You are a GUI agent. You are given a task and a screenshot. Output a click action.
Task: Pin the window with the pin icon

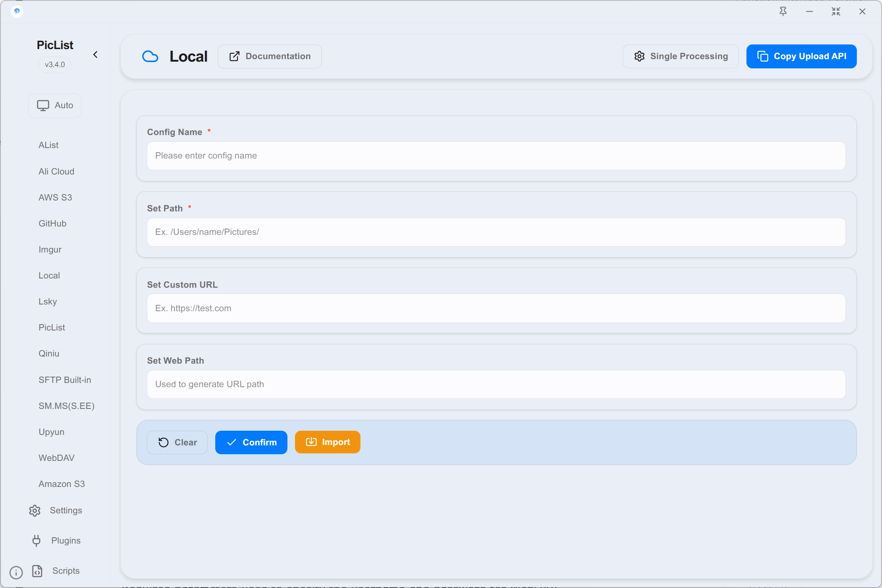(x=783, y=11)
